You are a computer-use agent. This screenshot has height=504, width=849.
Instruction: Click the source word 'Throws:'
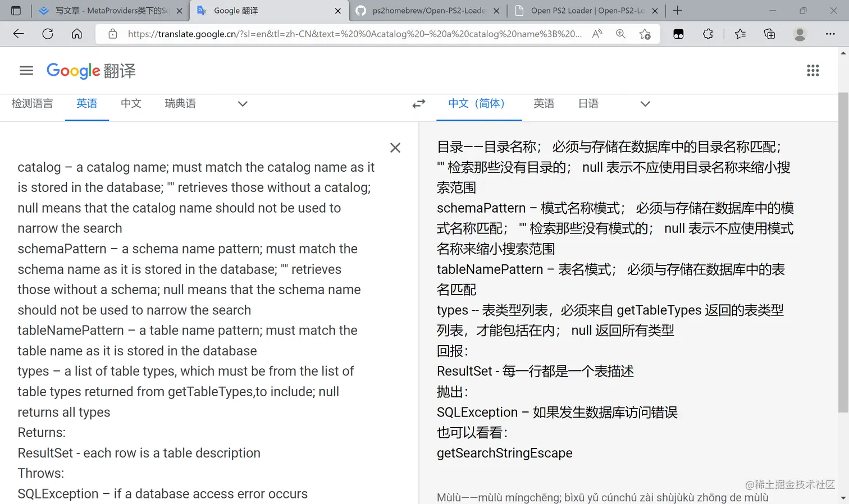tap(41, 473)
